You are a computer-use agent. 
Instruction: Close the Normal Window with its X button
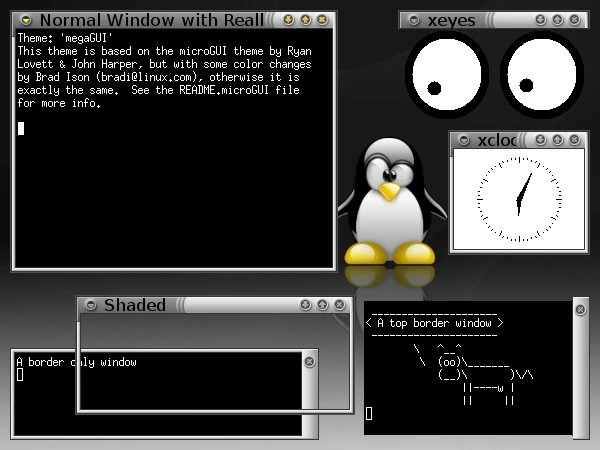pos(322,20)
